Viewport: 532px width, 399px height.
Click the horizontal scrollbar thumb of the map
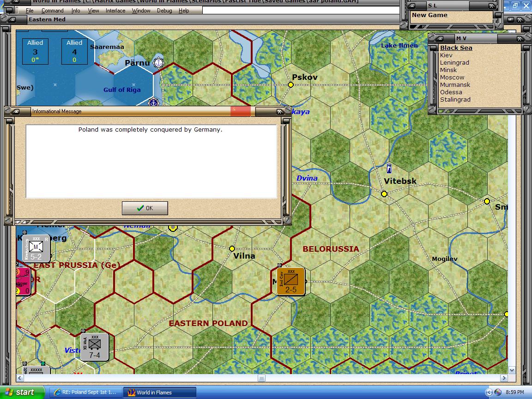pyautogui.click(x=261, y=378)
